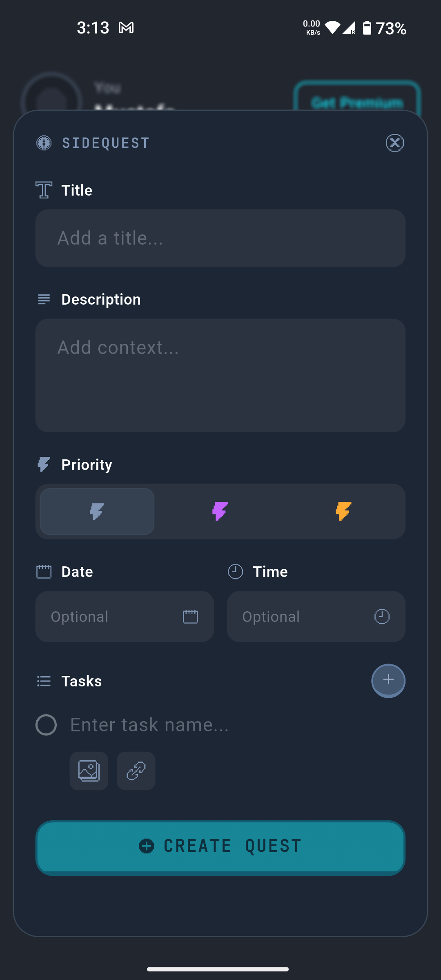
Task: Attach a link to the task
Action: 136,771
